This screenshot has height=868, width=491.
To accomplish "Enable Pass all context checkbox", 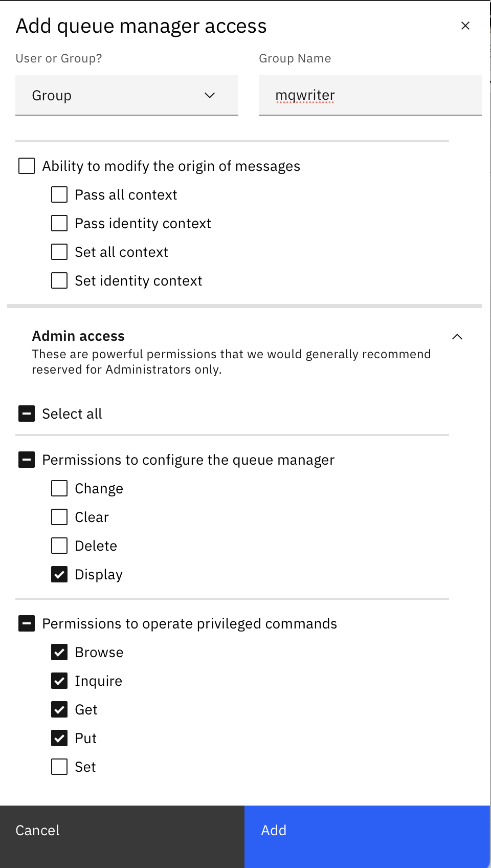I will click(59, 194).
